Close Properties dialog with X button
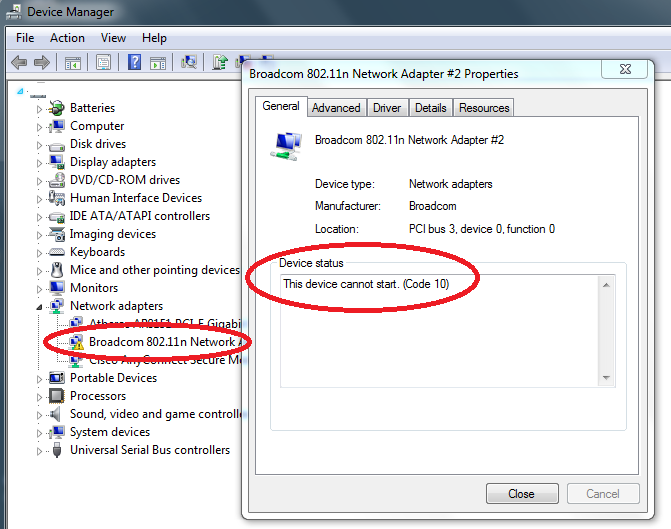 click(x=625, y=68)
